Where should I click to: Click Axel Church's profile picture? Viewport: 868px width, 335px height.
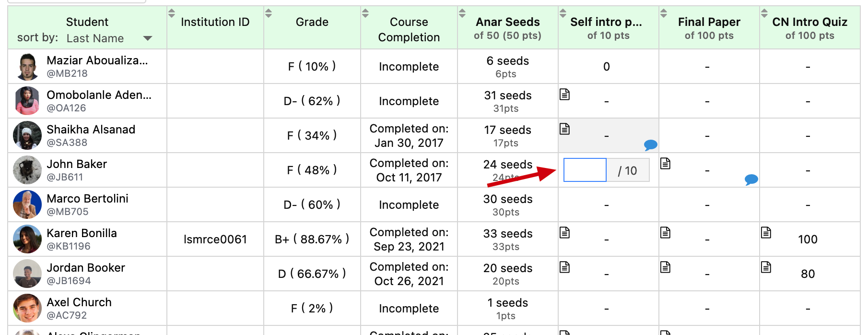[27, 308]
